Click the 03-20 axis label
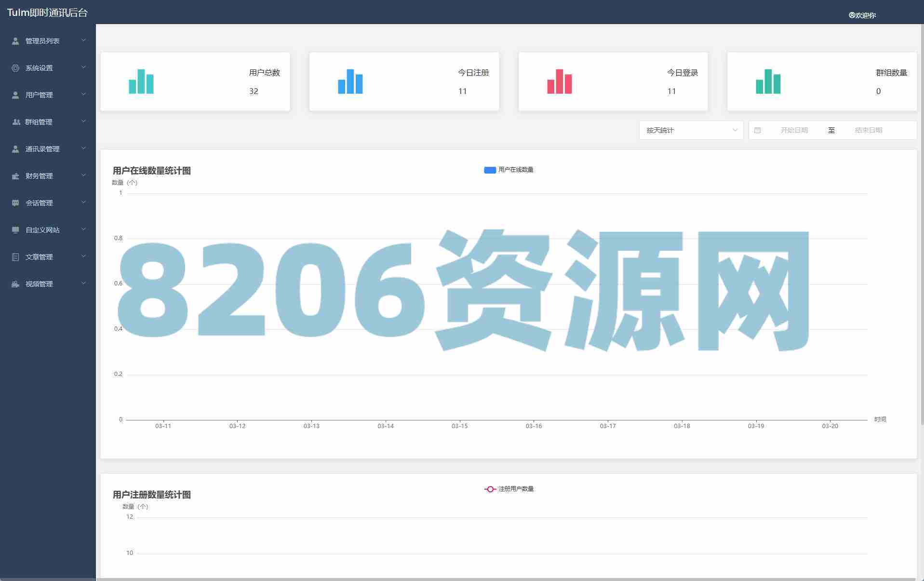This screenshot has height=581, width=924. 830,426
